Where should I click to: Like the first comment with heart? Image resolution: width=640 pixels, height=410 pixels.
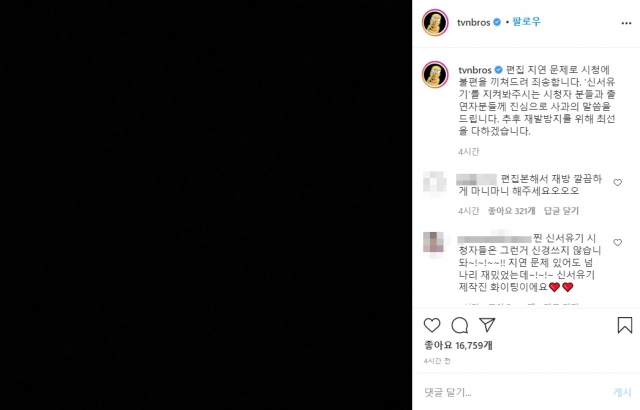click(618, 182)
